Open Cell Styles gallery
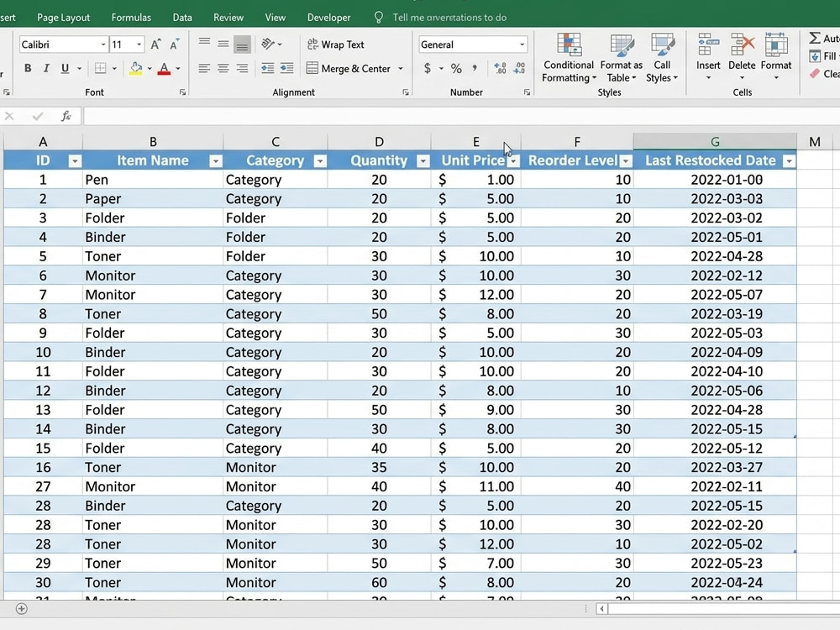 662,58
